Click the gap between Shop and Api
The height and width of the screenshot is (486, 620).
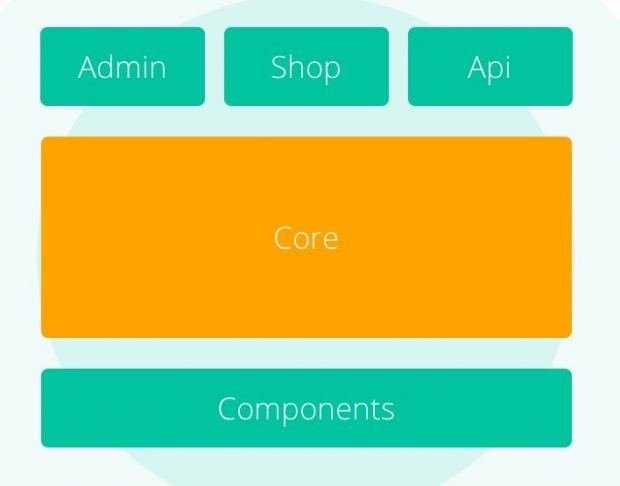tap(398, 67)
